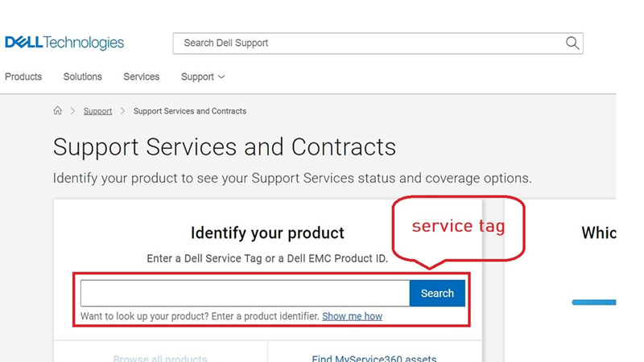Expand the Support menu chevron
This screenshot has height=362, width=644.
[221, 77]
